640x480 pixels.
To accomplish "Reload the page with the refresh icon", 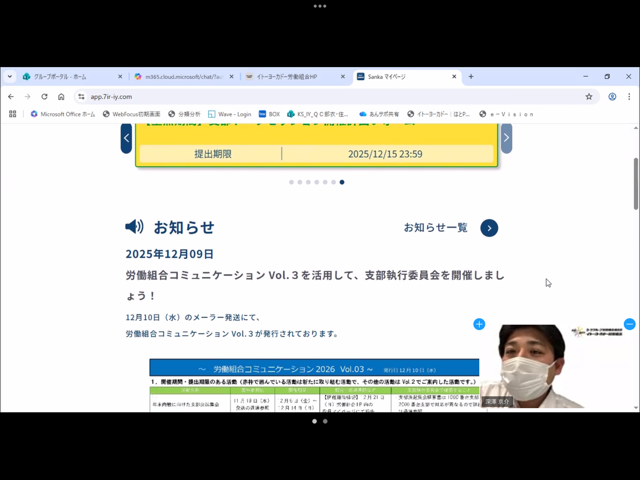I will pos(44,97).
